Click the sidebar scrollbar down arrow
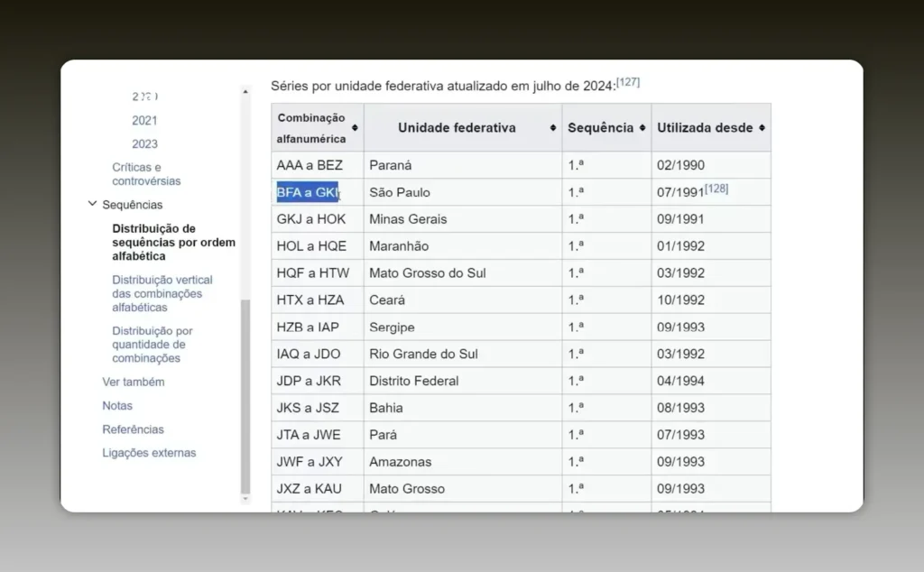924x572 pixels. pos(245,499)
